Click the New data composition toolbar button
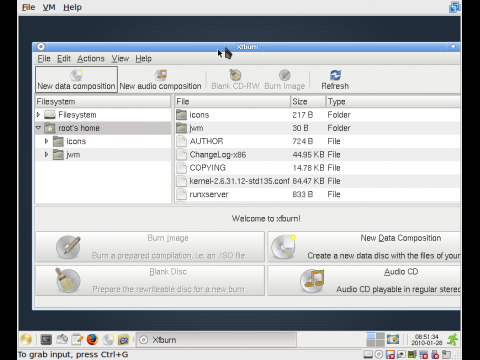 [x=76, y=79]
